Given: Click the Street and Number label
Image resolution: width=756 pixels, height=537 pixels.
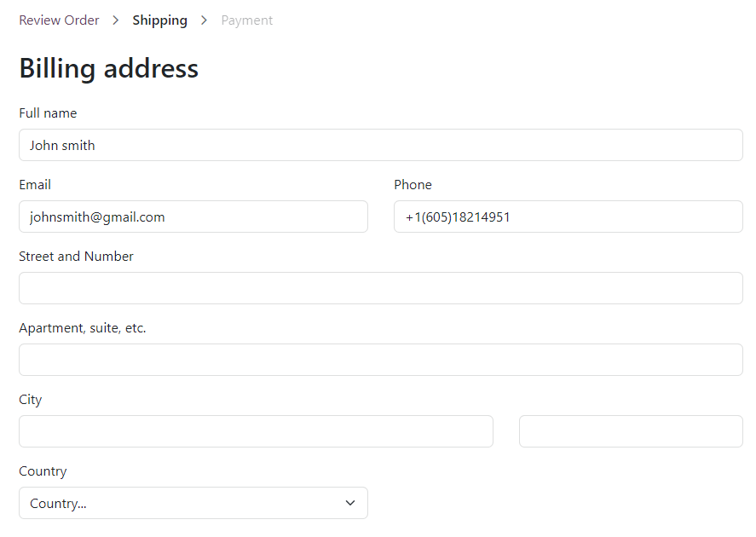Looking at the screenshot, I should tap(76, 257).
